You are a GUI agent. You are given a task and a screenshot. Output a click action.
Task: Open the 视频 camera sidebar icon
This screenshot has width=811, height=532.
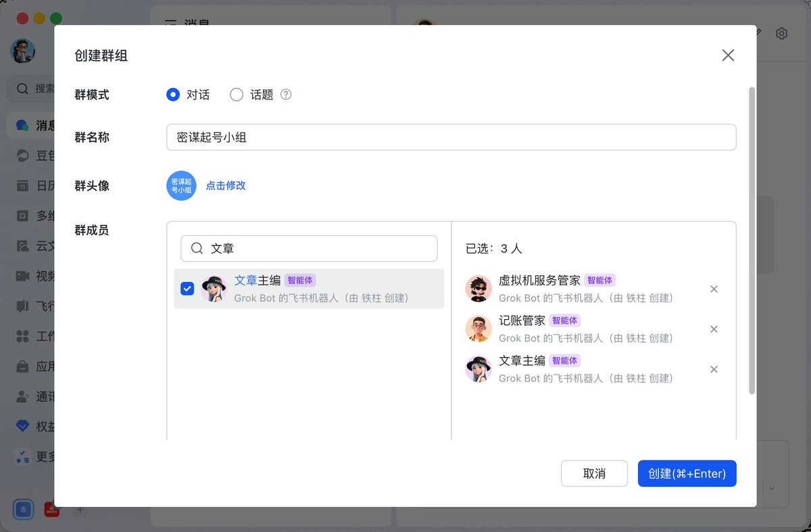point(22,276)
